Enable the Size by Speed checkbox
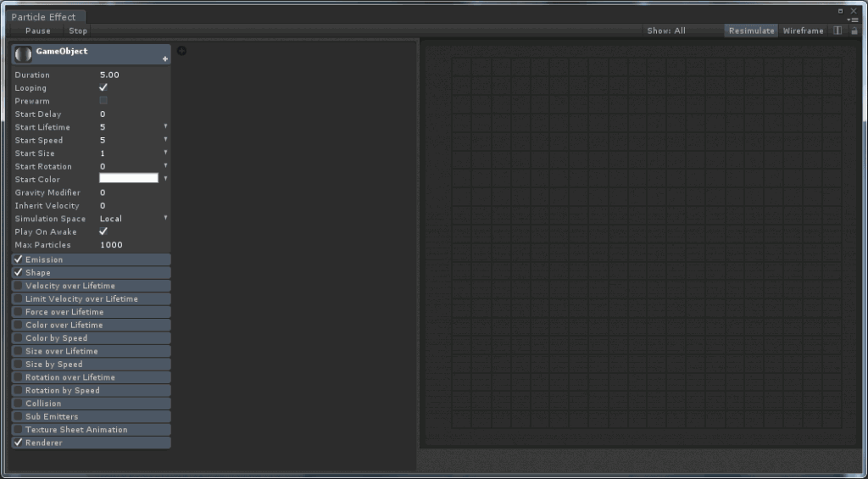The height and width of the screenshot is (479, 868). coord(19,364)
